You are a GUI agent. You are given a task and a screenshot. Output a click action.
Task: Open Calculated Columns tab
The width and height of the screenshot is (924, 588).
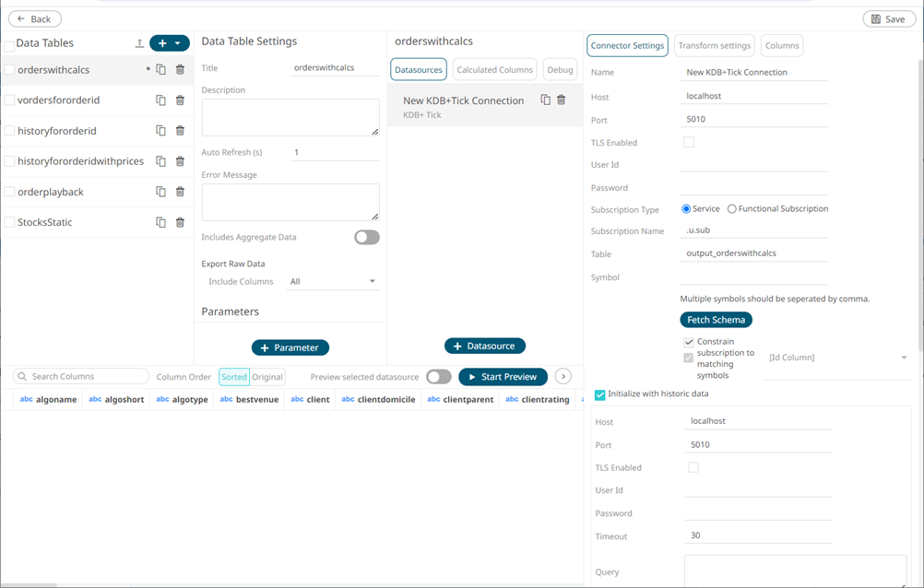pos(494,69)
